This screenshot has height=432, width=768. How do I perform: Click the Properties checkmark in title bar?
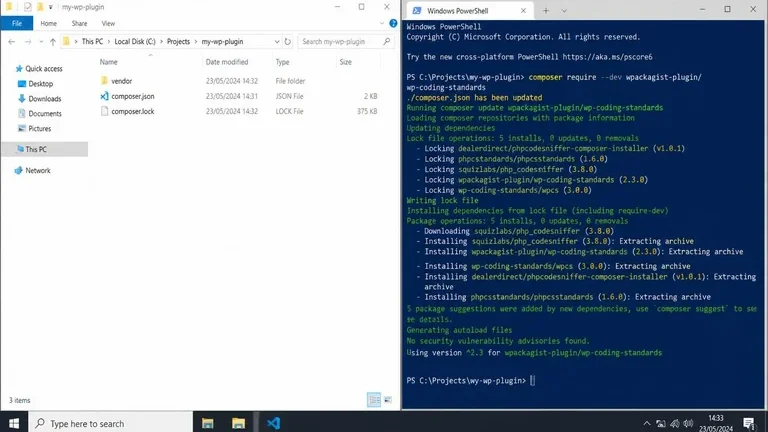click(27, 7)
